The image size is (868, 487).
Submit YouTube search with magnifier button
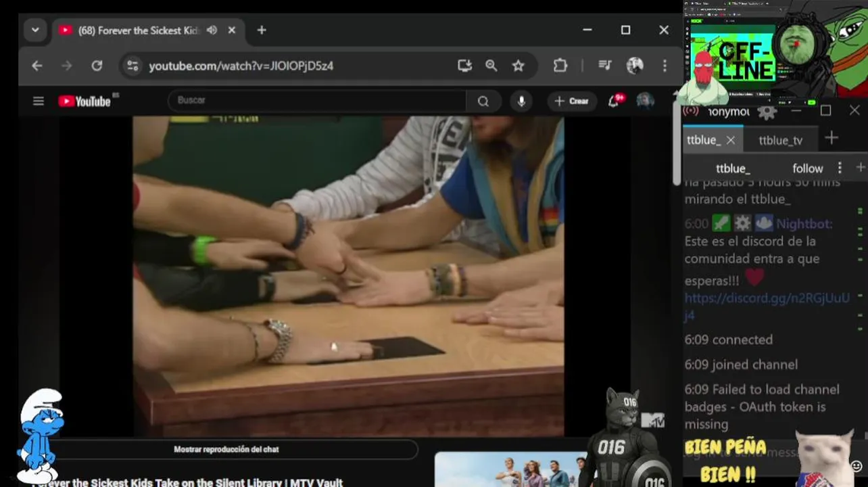tap(483, 101)
